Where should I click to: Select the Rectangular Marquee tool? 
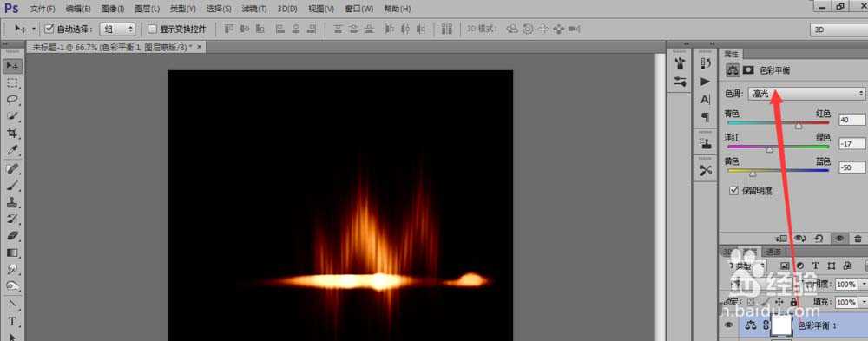[x=12, y=83]
